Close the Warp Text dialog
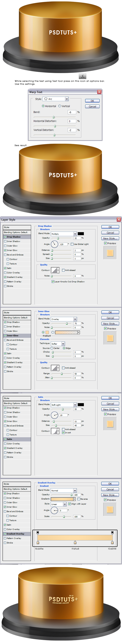The image size is (122, 644). [99, 92]
